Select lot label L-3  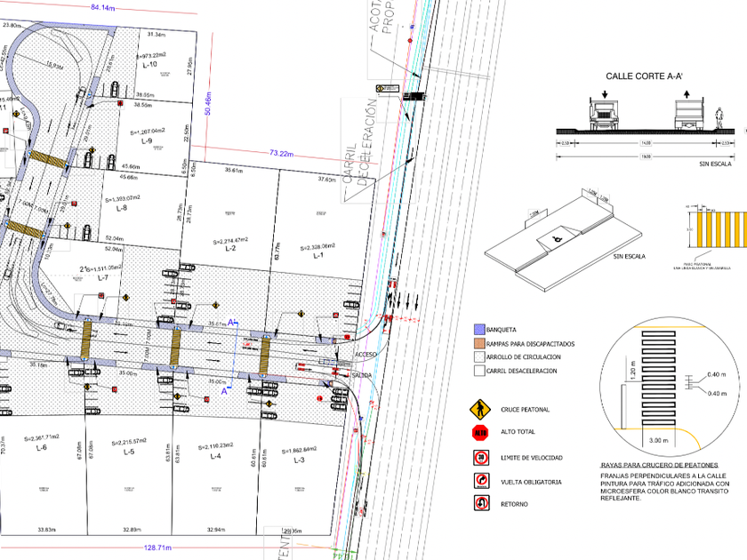coord(299,460)
